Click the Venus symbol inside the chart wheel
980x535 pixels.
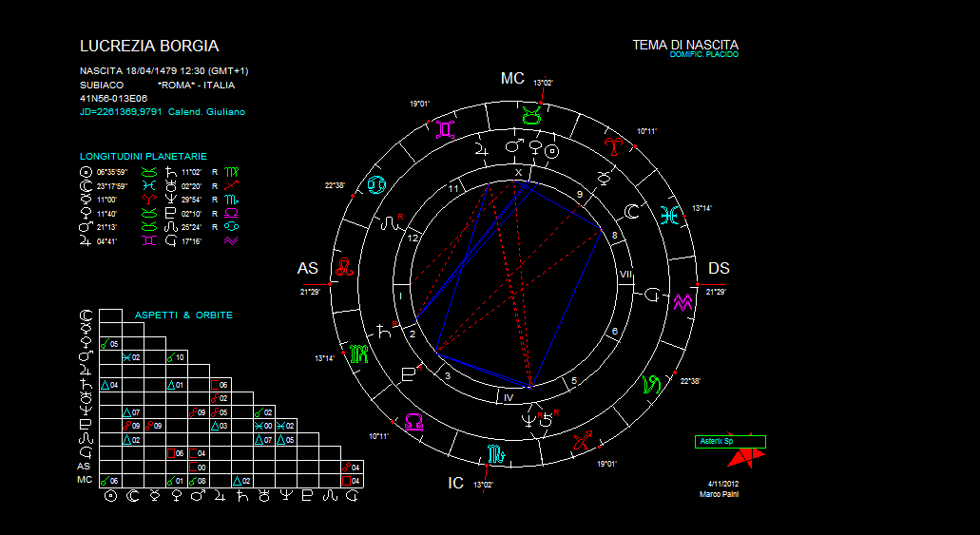pyautogui.click(x=535, y=147)
